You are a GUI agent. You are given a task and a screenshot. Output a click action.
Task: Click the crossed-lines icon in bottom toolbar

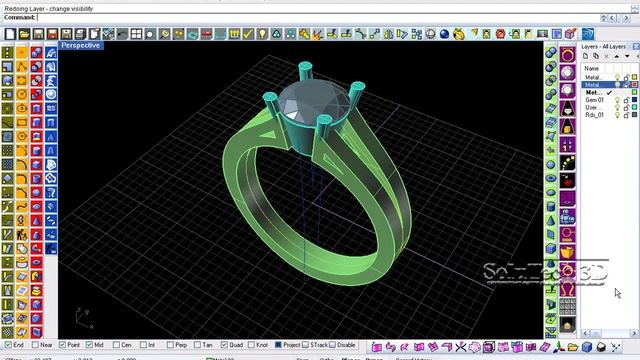(x=615, y=347)
